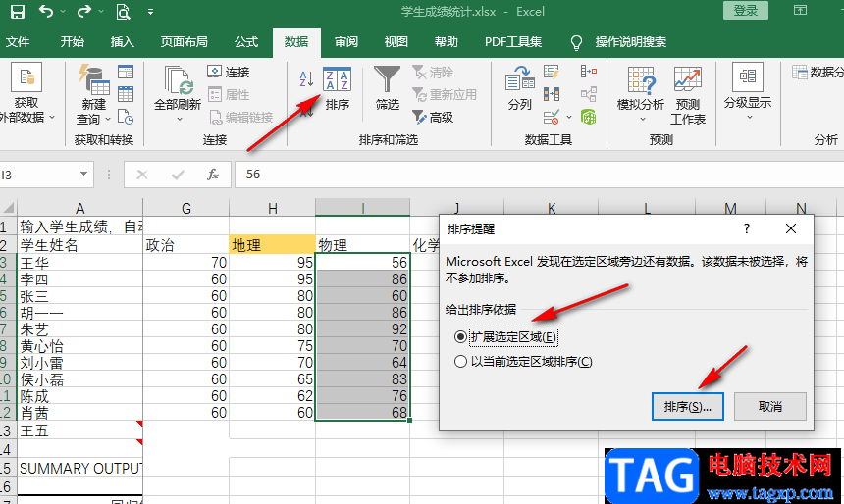Click the SUMMARY OUTPUT cell
This screenshot has height=504, width=844.
click(80, 468)
